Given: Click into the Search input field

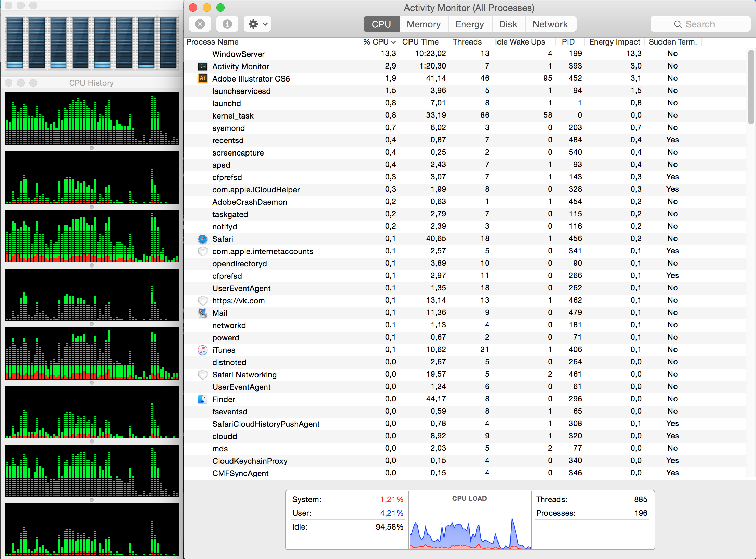Looking at the screenshot, I should point(700,24).
